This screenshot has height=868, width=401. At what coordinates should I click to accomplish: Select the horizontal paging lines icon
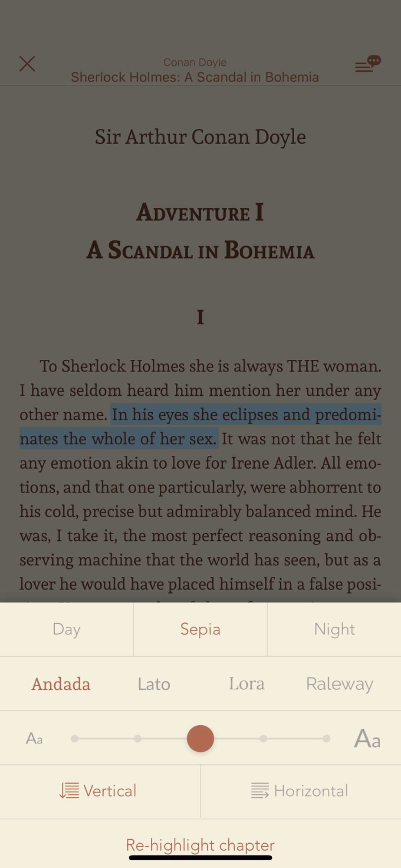tap(260, 791)
